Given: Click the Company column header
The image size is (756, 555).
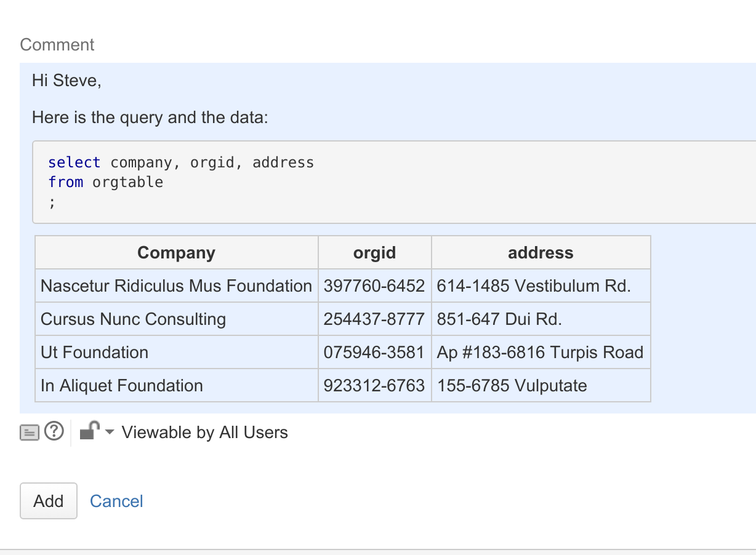Looking at the screenshot, I should click(177, 252).
